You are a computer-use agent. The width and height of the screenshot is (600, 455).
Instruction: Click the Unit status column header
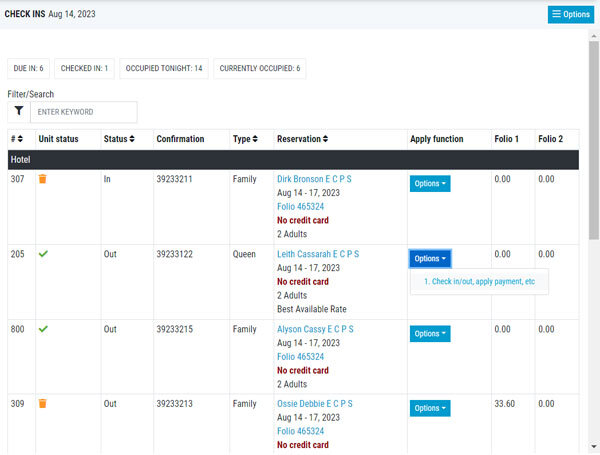pyautogui.click(x=58, y=139)
